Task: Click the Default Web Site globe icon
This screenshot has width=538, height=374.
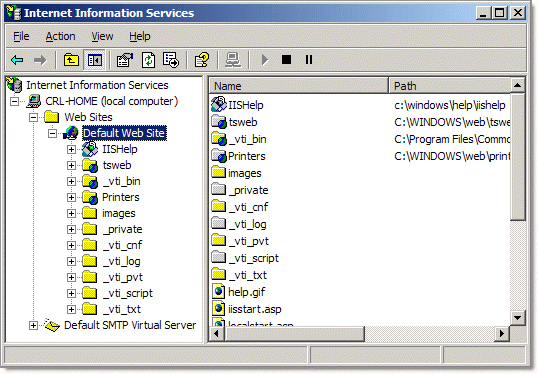Action: coord(71,133)
